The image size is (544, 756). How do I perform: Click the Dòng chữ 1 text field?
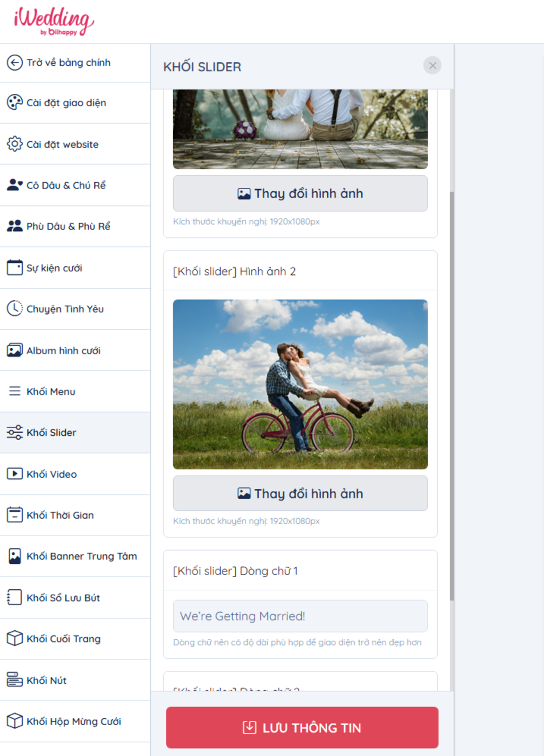(300, 616)
